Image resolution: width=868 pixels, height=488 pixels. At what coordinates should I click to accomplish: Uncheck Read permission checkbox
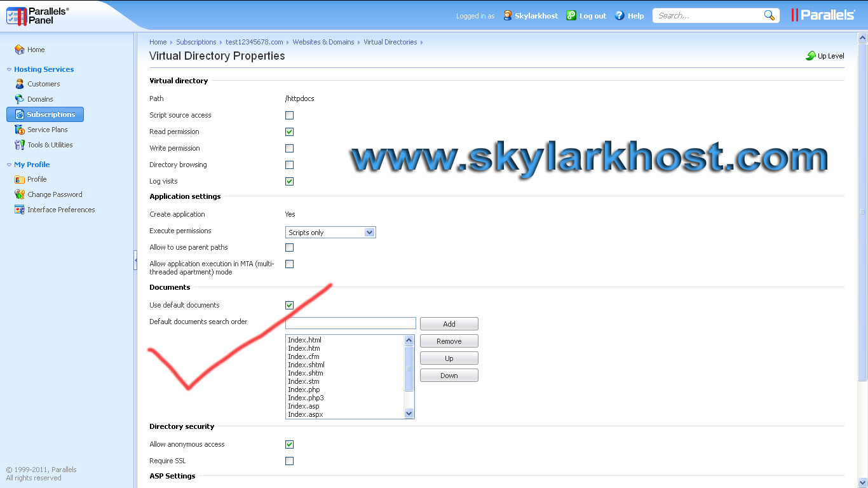tap(289, 132)
